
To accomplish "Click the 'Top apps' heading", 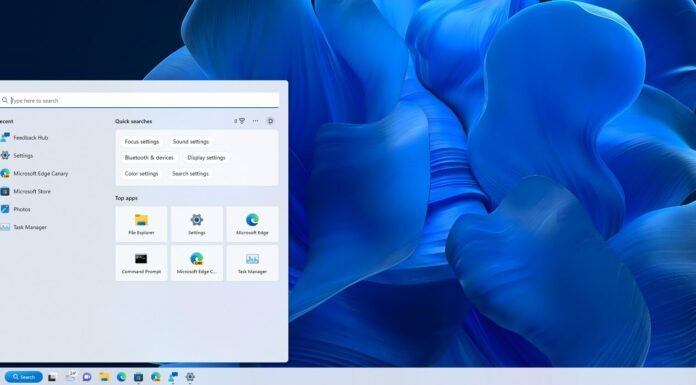I will coord(126,198).
